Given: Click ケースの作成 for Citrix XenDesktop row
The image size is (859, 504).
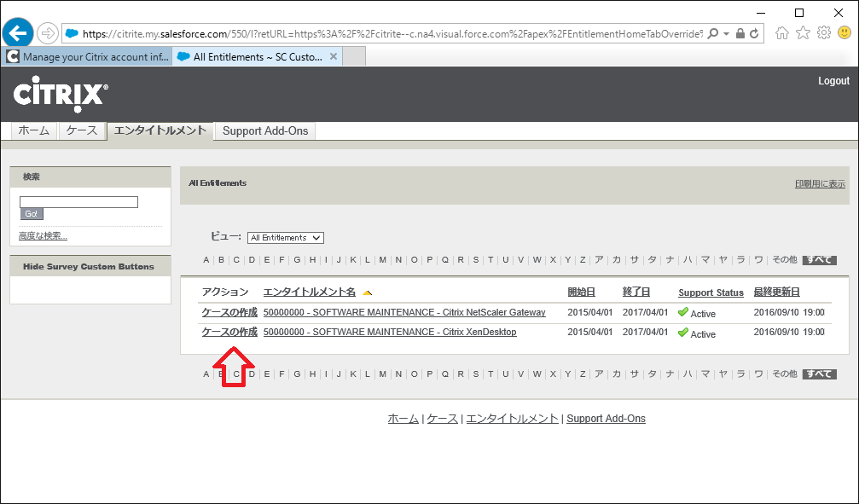Looking at the screenshot, I should [x=229, y=333].
